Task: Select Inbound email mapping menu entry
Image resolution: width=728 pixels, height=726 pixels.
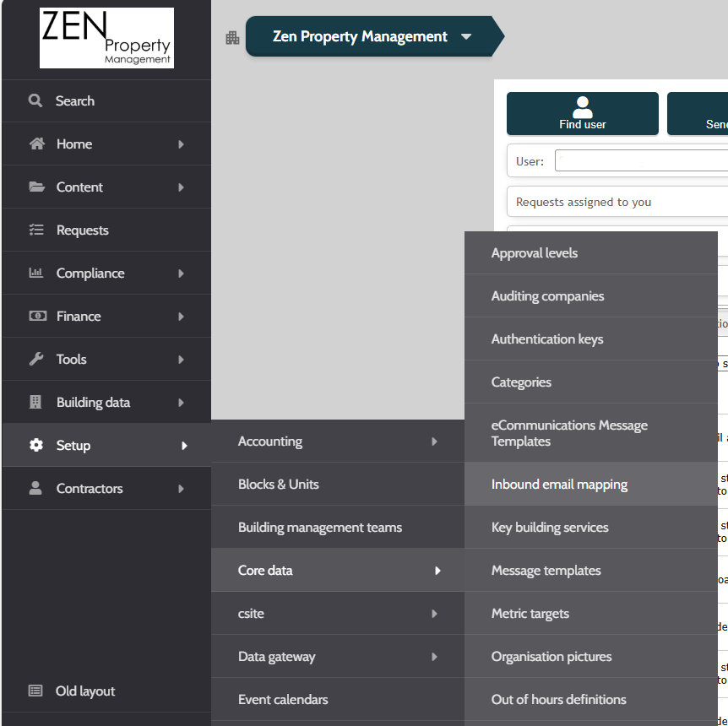Action: (x=562, y=484)
